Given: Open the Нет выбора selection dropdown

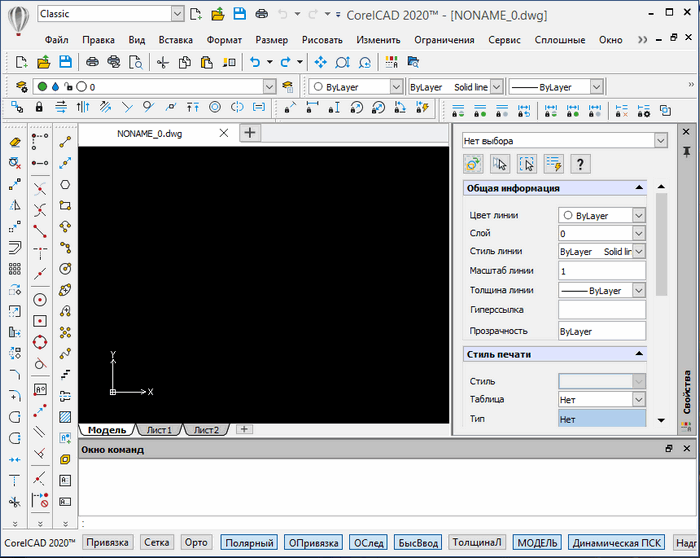Looking at the screenshot, I should point(660,141).
